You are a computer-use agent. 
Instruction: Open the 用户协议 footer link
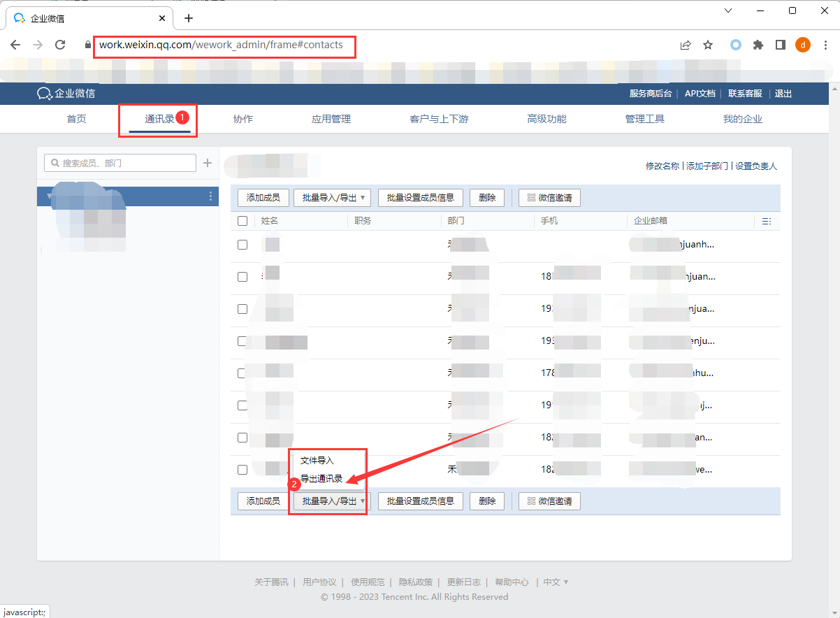[x=320, y=582]
